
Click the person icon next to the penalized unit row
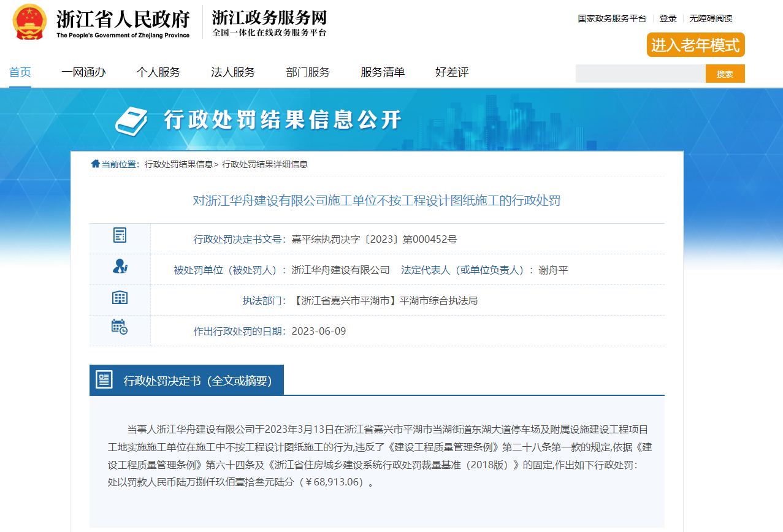120,267
